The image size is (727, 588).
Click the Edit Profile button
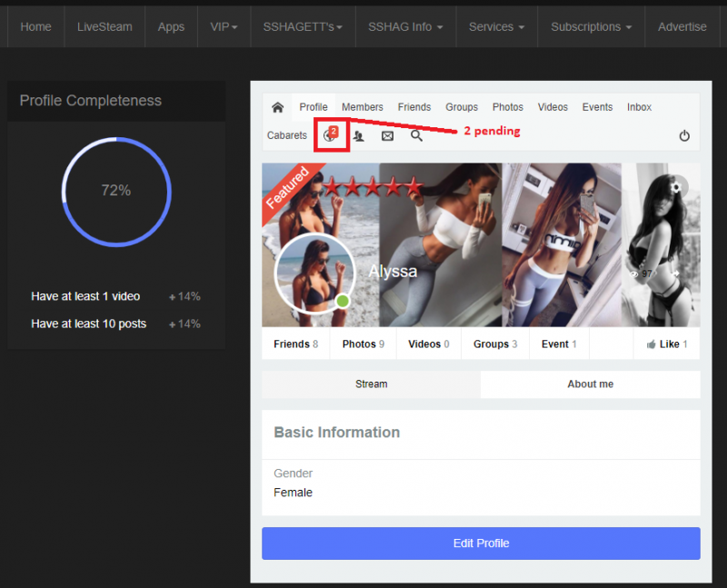click(x=481, y=543)
